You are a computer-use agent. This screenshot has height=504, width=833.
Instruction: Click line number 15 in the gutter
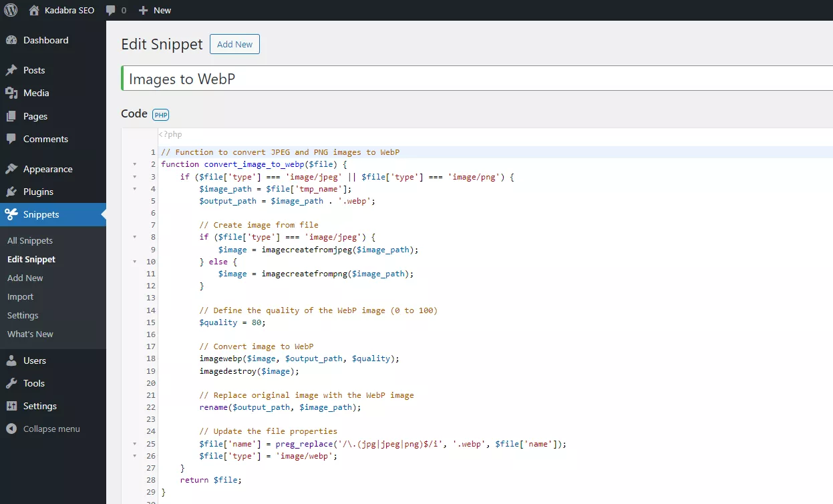151,322
